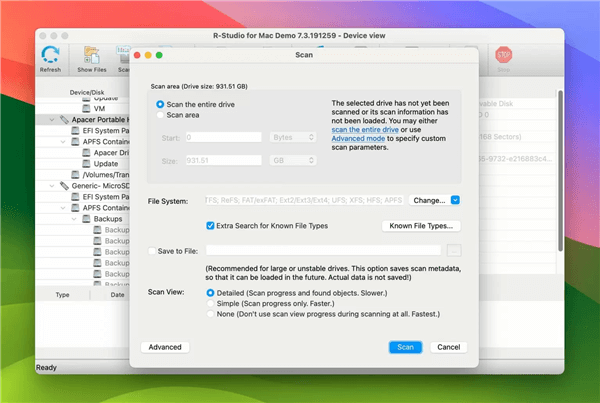Click the VM volume icon
This screenshot has width=600, height=403.
(x=86, y=109)
